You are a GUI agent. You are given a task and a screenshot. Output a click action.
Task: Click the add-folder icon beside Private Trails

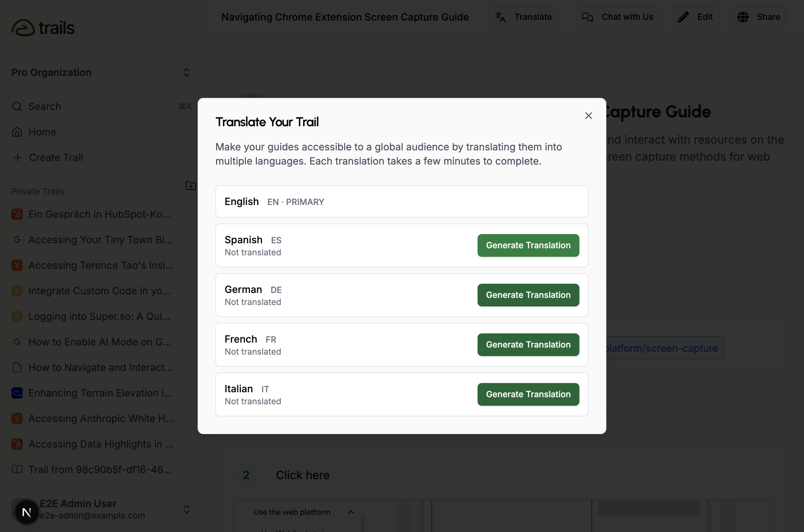[191, 186]
